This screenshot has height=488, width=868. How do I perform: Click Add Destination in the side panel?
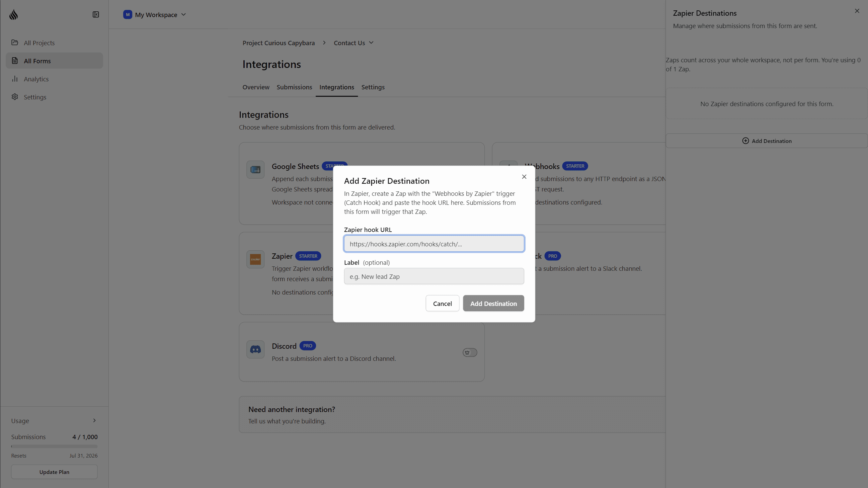[767, 141]
